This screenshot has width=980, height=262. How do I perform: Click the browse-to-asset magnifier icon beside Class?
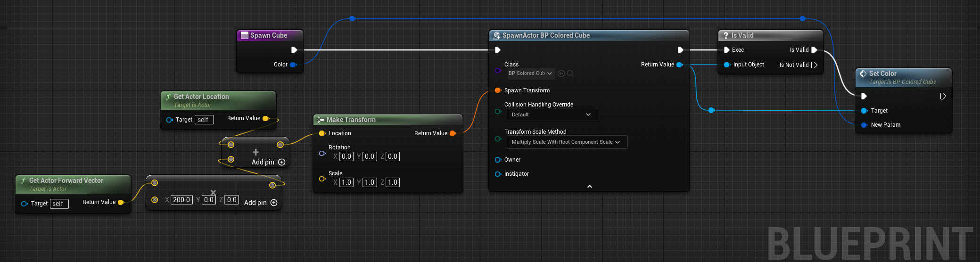(x=570, y=74)
